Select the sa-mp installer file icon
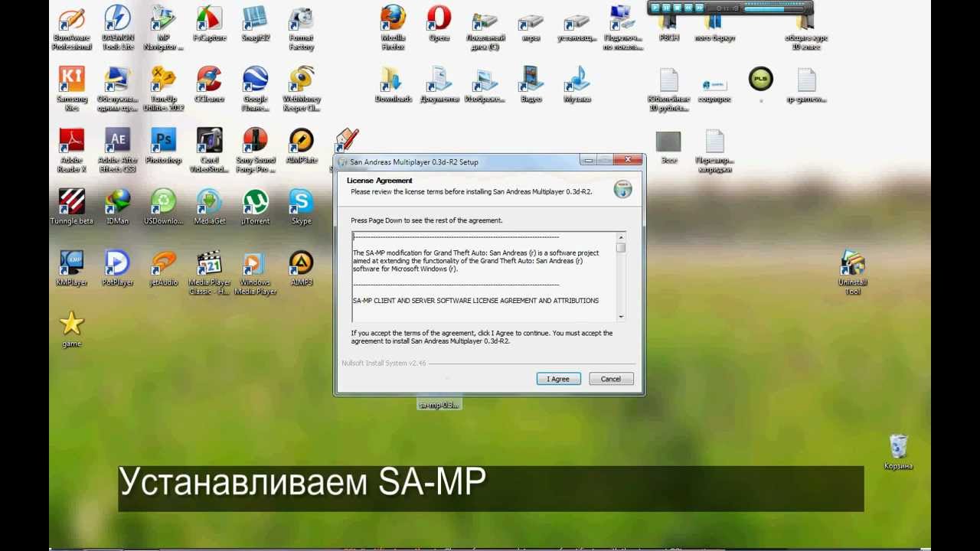The image size is (980, 551). [439, 404]
